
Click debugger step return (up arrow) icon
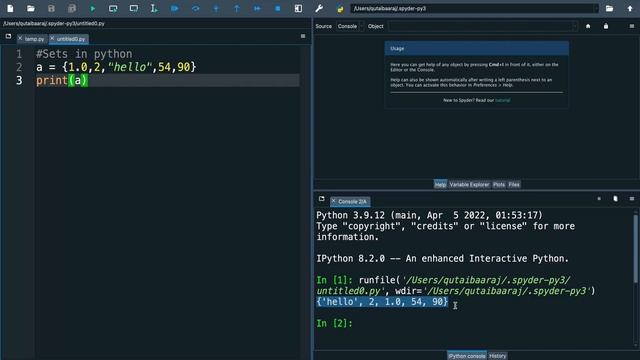pos(237,8)
